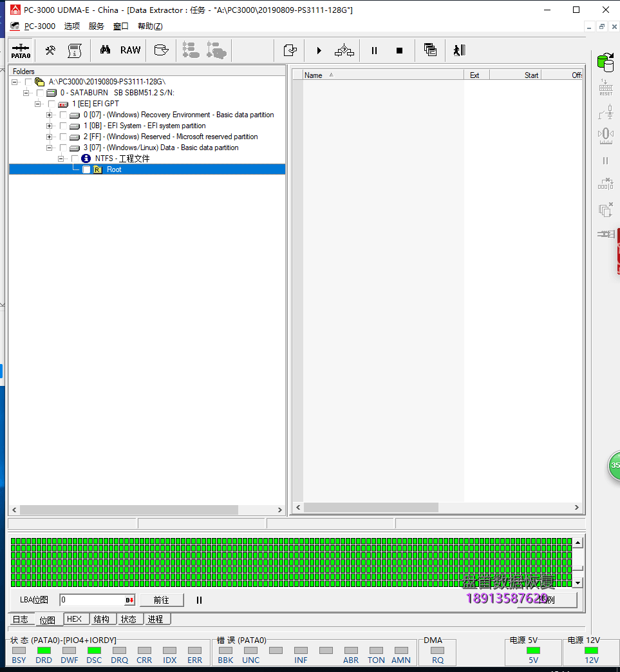620x672 pixels.
Task: Click the pause button beside 前往
Action: [x=199, y=600]
